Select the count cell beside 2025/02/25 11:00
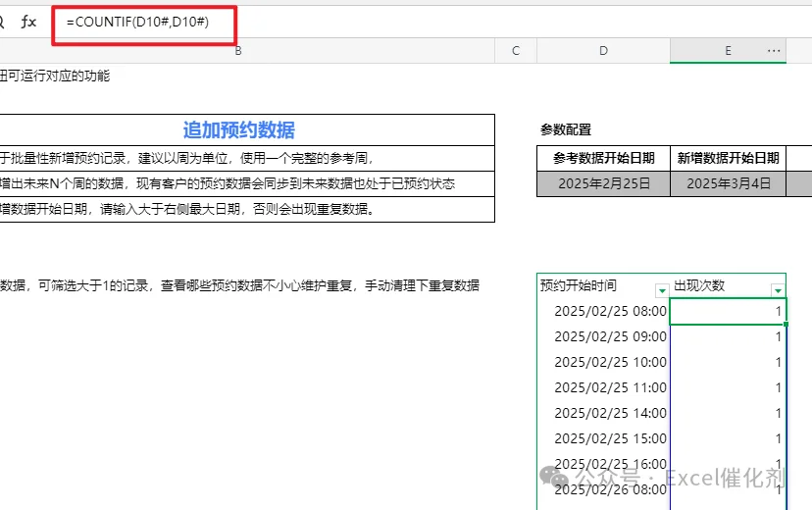 (x=728, y=387)
